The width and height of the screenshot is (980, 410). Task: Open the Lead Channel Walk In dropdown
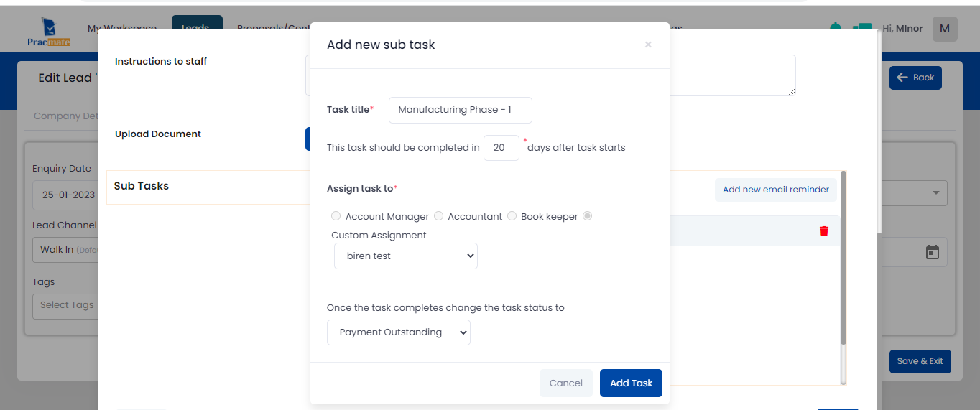coord(65,250)
